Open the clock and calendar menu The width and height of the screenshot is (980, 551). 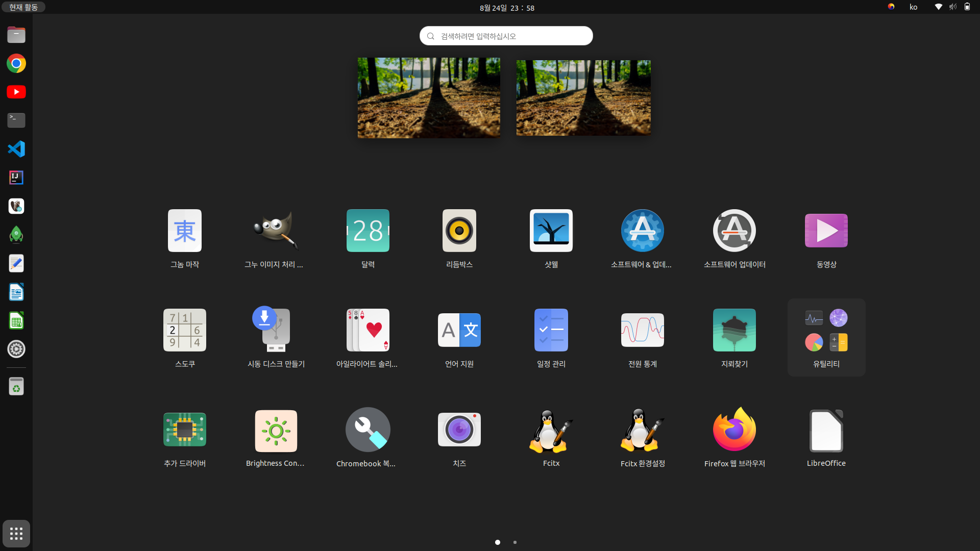point(506,8)
